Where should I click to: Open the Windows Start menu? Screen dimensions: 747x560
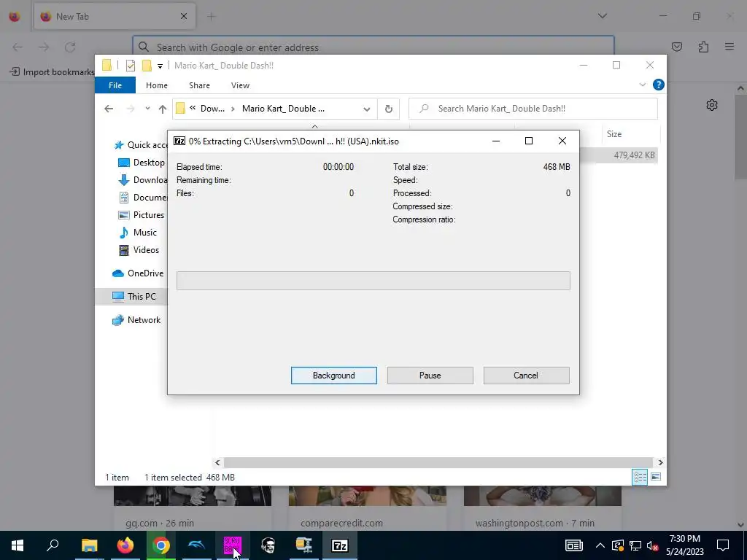click(18, 545)
